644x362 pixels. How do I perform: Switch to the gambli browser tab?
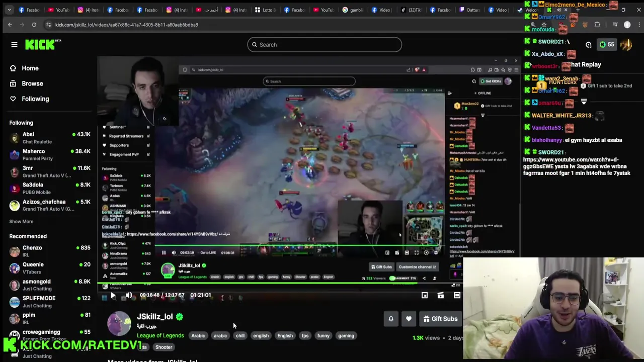[352, 10]
